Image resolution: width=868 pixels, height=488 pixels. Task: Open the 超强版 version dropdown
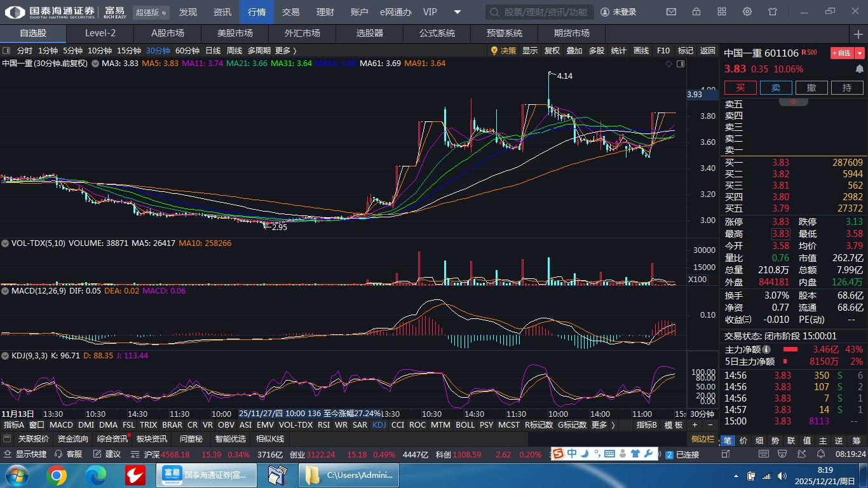pyautogui.click(x=151, y=12)
